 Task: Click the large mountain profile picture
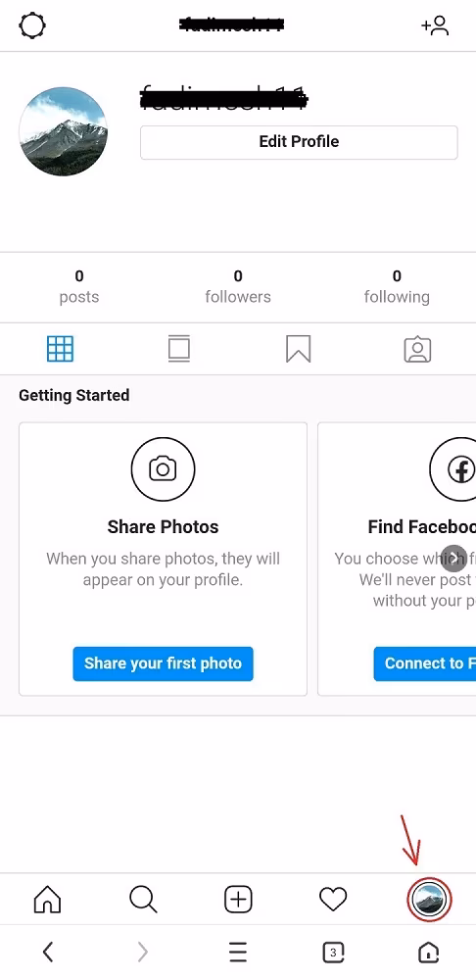(x=63, y=131)
